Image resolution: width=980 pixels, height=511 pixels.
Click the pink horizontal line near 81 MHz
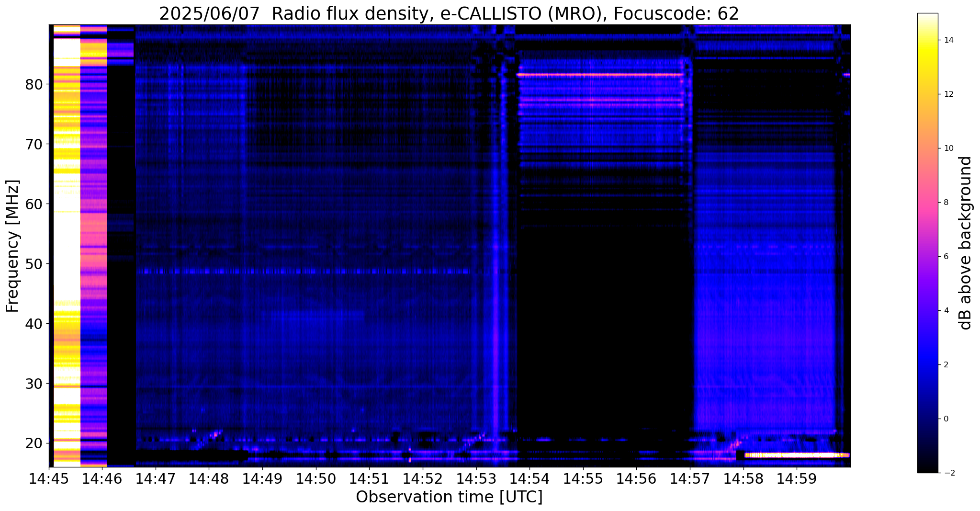pos(600,75)
